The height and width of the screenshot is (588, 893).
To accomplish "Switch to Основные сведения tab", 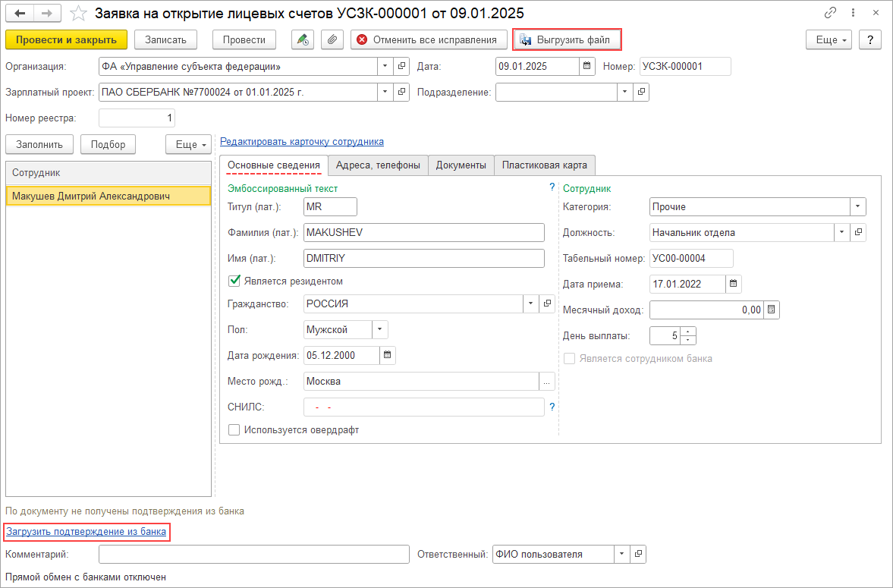I will [x=274, y=165].
